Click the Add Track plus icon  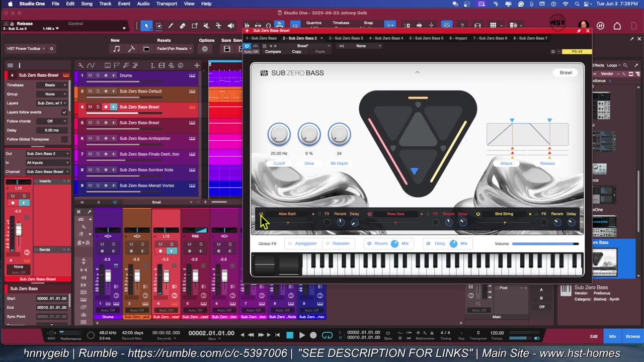point(197,65)
